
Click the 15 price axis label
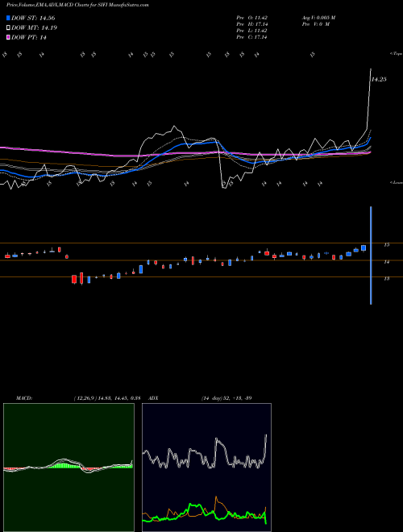[x=386, y=244]
